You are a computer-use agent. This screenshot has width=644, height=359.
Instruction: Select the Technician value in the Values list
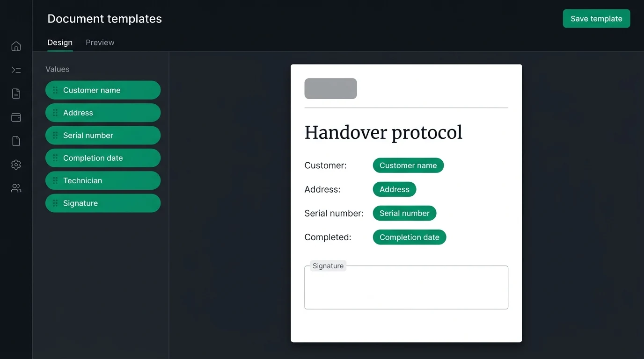103,180
